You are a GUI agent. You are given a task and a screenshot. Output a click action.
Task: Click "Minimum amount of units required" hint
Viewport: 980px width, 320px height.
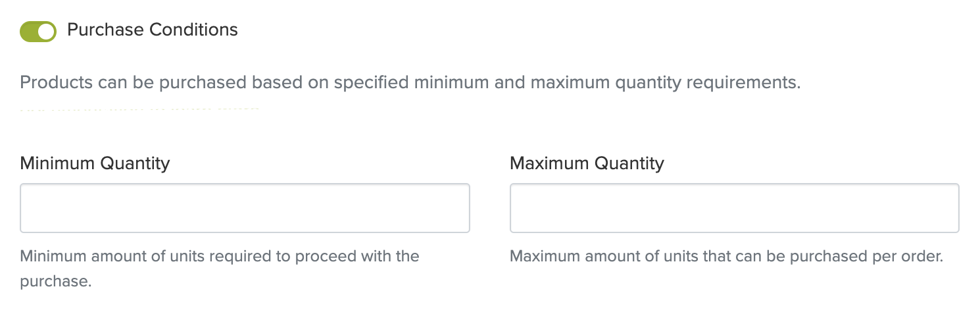coord(220,256)
